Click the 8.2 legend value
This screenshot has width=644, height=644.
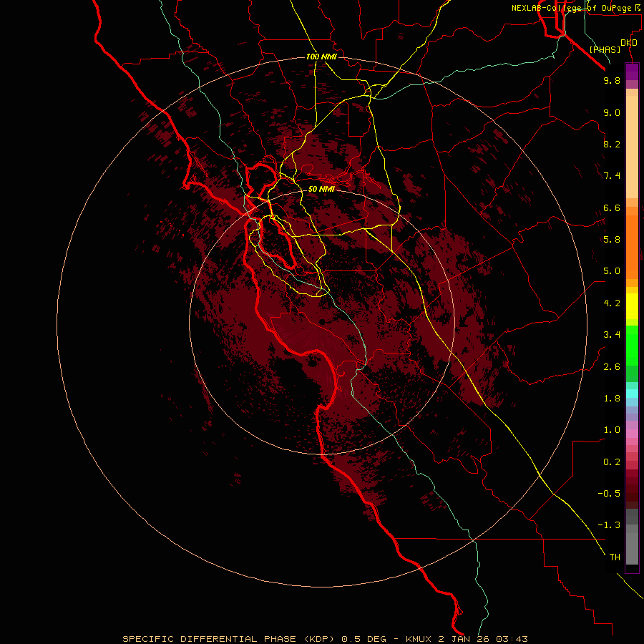coord(612,144)
